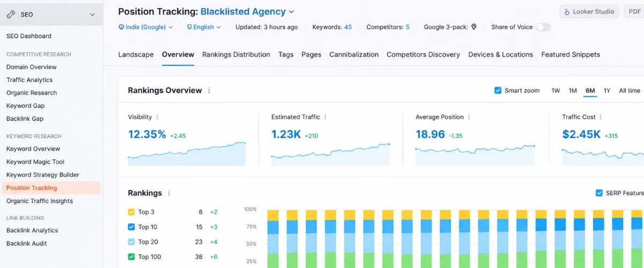Open Keyword Magic Tool
This screenshot has height=268, width=644.
coord(35,162)
